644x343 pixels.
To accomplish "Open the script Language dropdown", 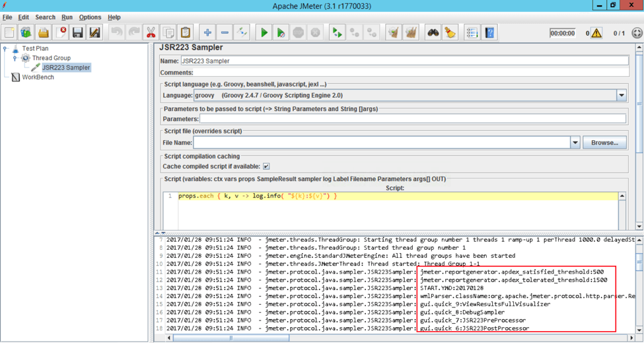I will point(622,95).
